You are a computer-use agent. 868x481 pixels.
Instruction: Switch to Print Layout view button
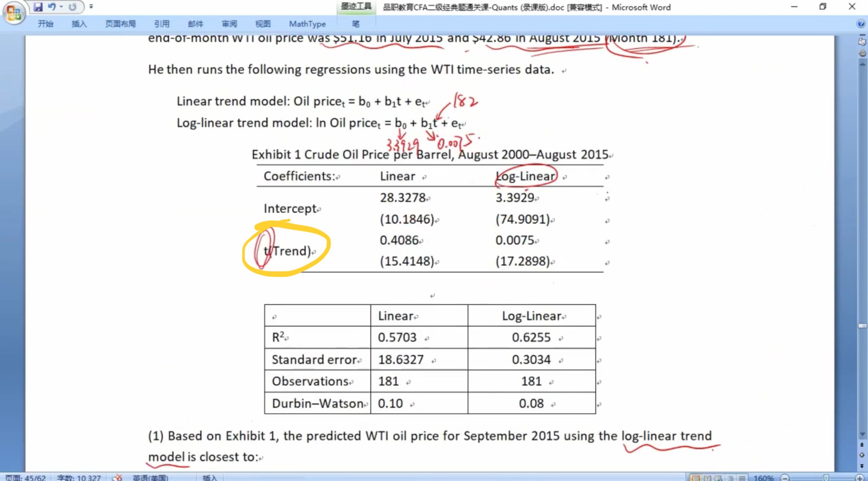click(696, 478)
